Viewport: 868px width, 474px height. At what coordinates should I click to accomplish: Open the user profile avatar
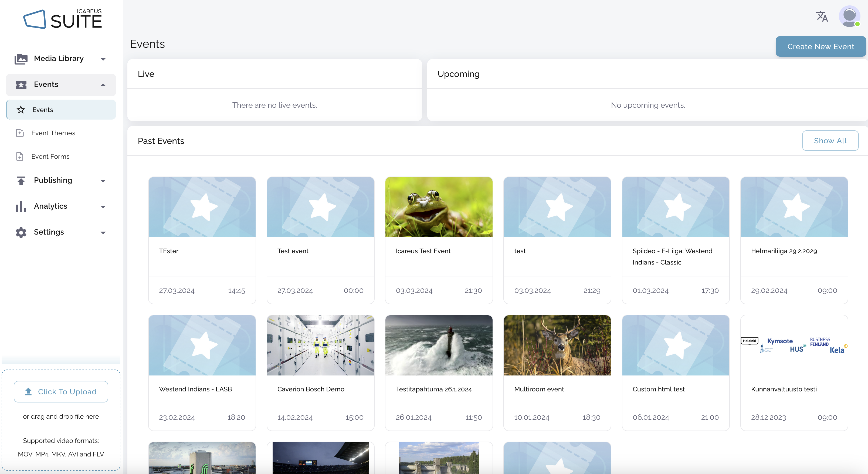point(849,16)
